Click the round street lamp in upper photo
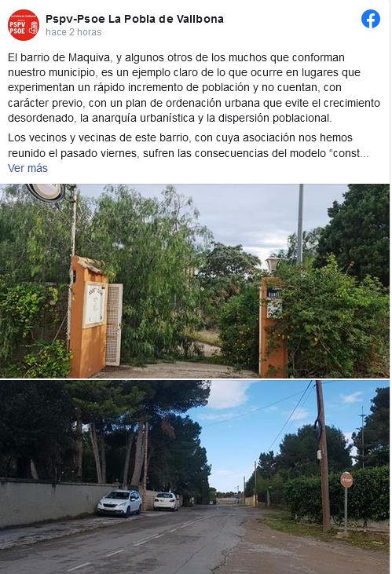Viewport: 392px width, 574px height. click(x=46, y=192)
